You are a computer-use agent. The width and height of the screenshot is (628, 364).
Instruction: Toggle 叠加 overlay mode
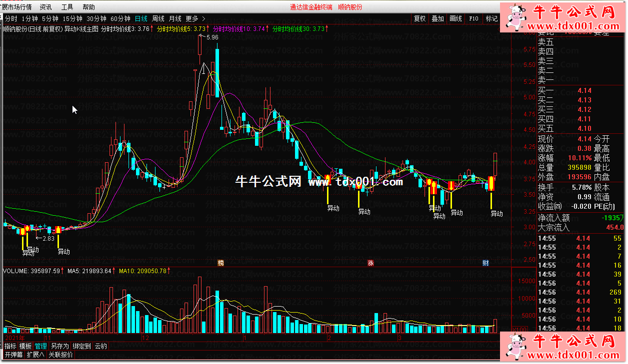(437, 18)
